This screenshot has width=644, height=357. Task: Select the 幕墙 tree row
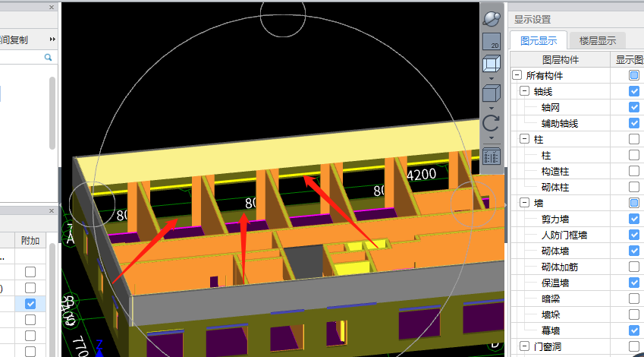click(x=551, y=330)
